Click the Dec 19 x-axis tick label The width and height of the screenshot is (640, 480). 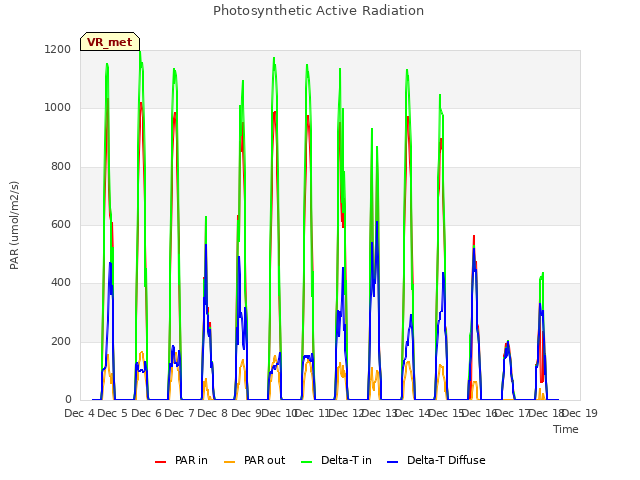[x=581, y=413]
